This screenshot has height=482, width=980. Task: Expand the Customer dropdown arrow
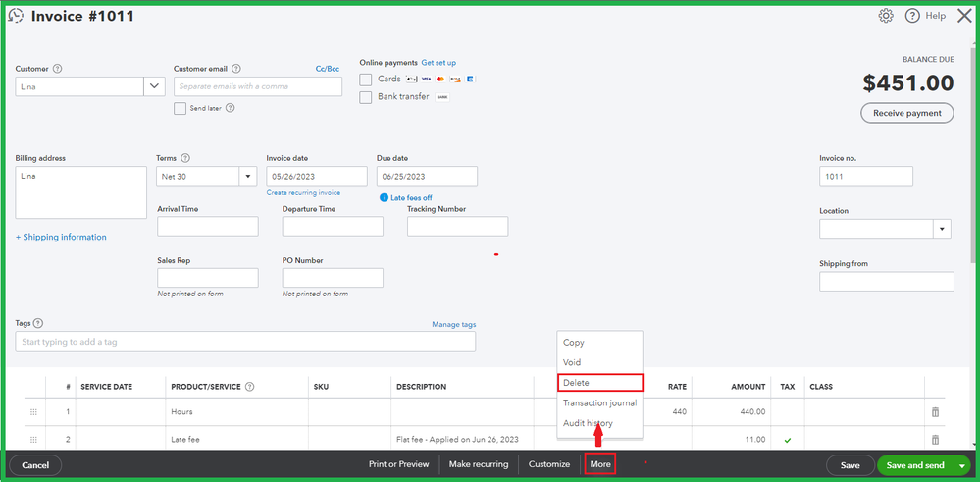154,87
